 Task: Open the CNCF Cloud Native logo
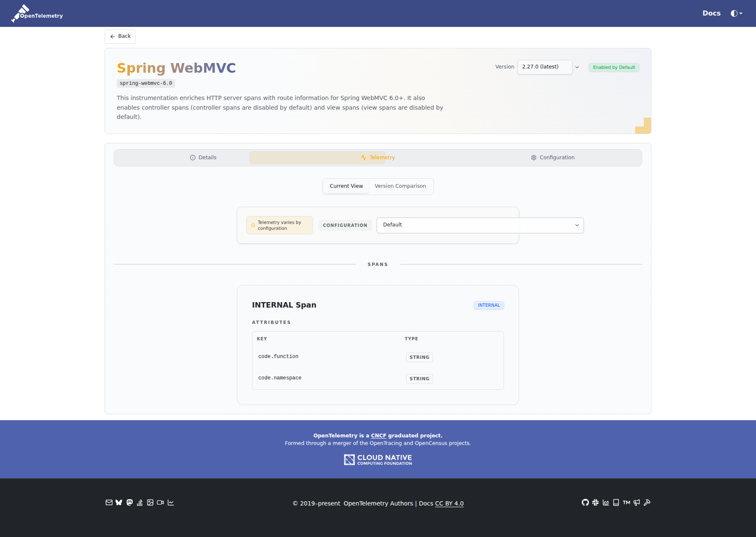coord(378,460)
